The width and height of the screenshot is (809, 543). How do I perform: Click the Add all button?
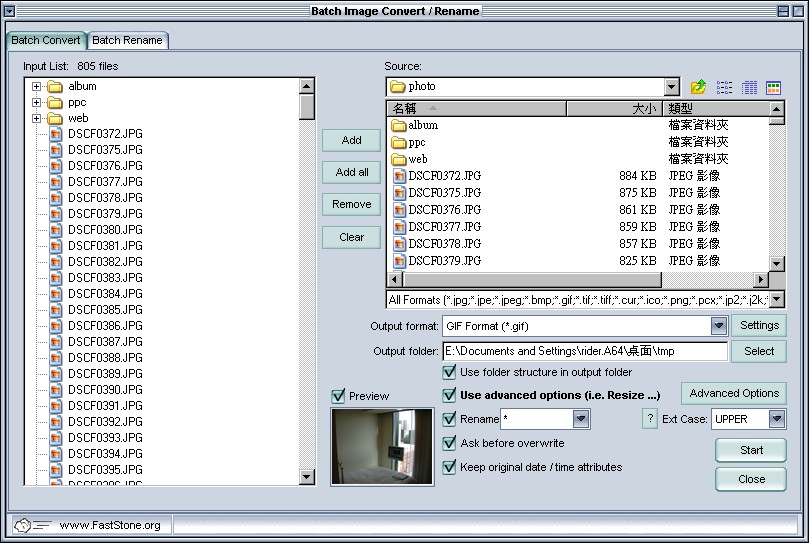[351, 172]
